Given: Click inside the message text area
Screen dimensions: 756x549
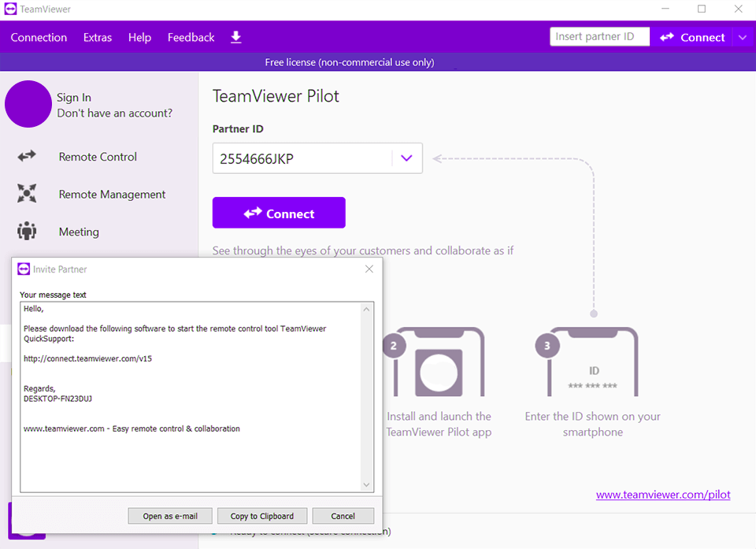Looking at the screenshot, I should tap(191, 397).
